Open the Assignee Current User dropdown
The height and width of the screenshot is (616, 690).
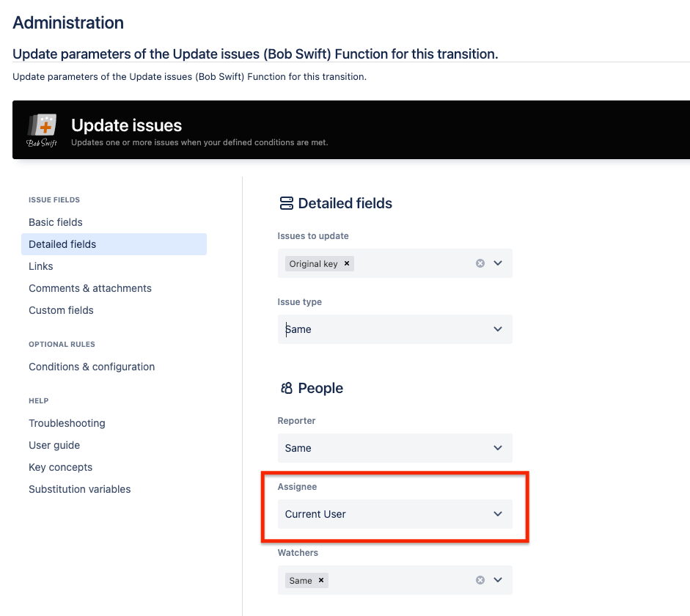394,514
